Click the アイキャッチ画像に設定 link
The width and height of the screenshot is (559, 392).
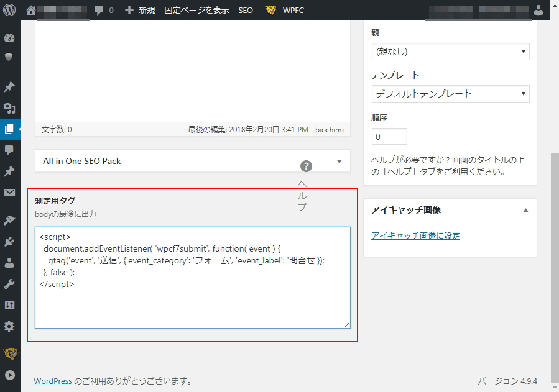415,235
